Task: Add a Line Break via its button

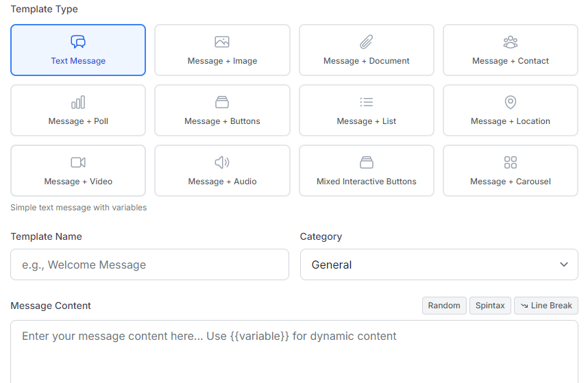Action: [x=546, y=306]
